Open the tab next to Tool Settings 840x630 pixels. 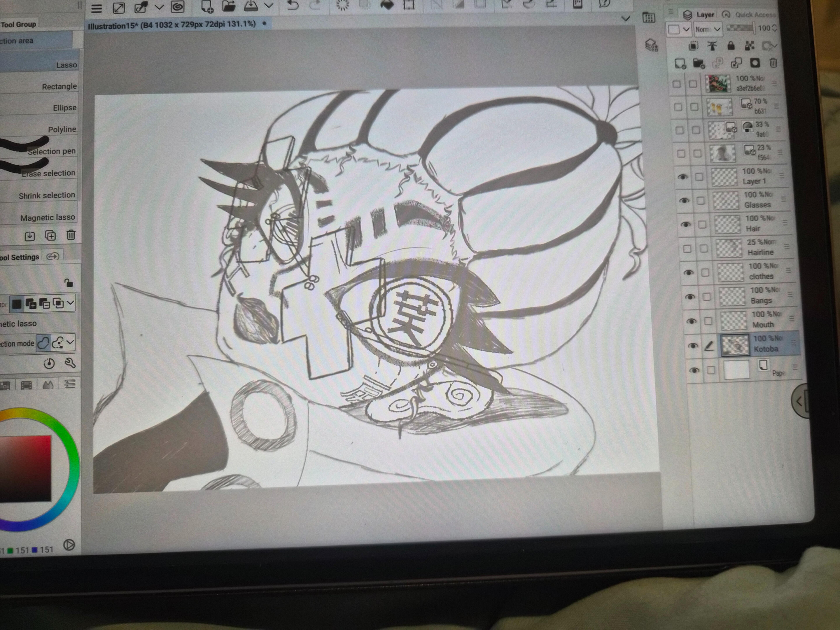point(52,256)
